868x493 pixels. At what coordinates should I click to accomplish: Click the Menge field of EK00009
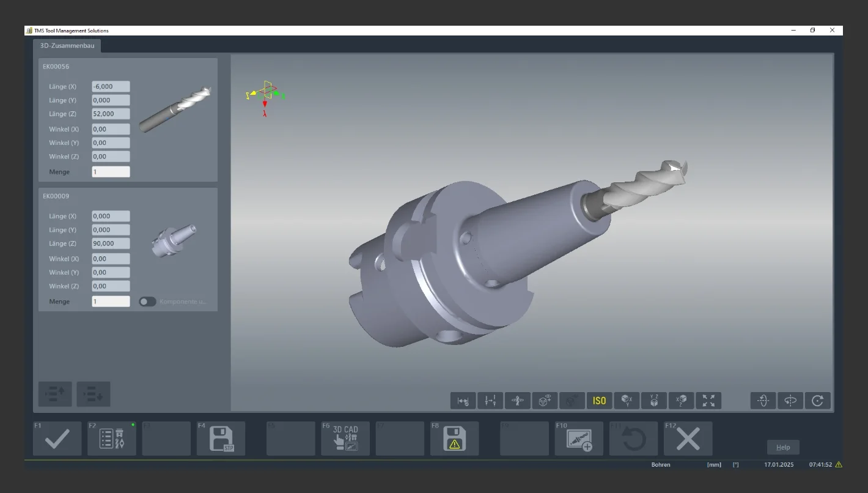click(111, 302)
